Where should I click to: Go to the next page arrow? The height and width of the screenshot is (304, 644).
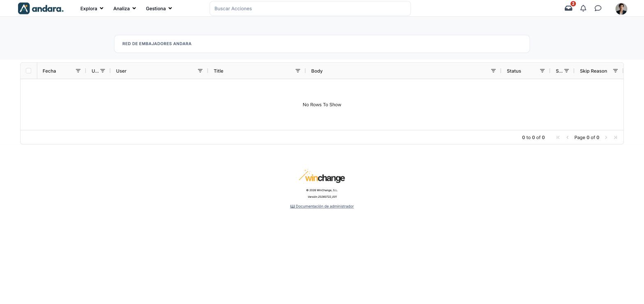(606, 137)
